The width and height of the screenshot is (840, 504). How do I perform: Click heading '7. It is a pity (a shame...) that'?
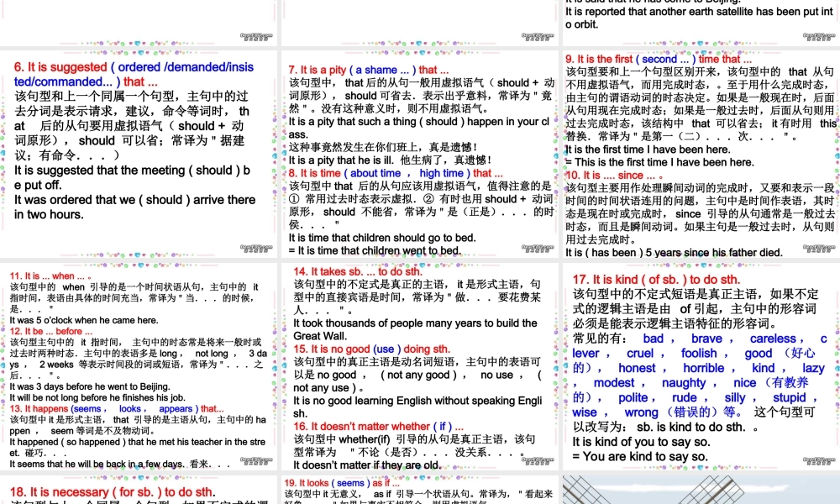[x=369, y=70]
